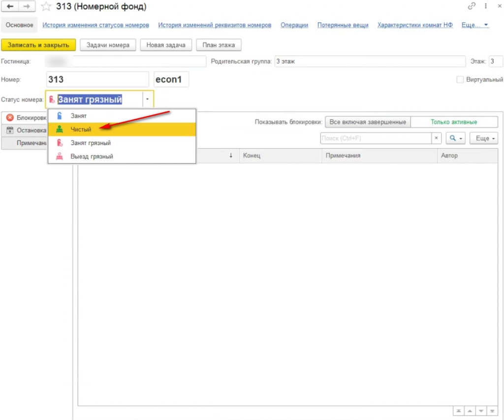Open История изменения статусов номеров
Screen dimensions: 504x420
click(x=96, y=25)
